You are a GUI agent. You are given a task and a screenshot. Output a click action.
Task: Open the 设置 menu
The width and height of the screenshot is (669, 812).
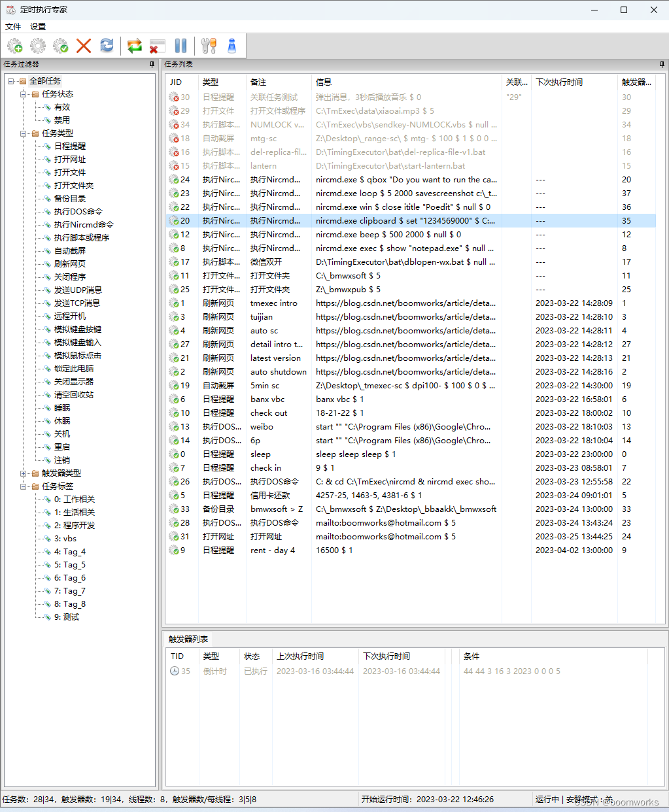(x=38, y=27)
